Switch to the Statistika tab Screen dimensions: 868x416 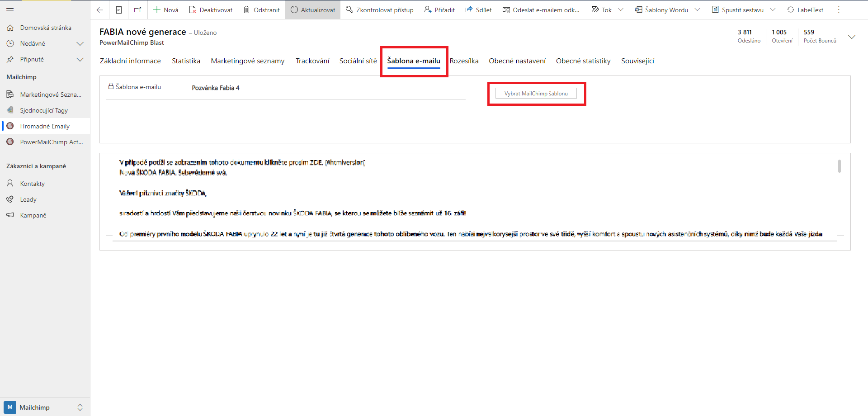186,61
